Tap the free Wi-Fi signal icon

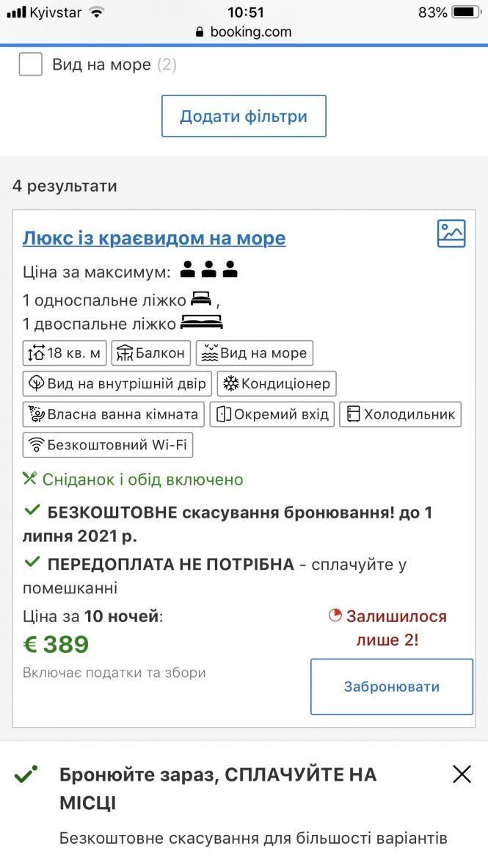pyautogui.click(x=36, y=444)
